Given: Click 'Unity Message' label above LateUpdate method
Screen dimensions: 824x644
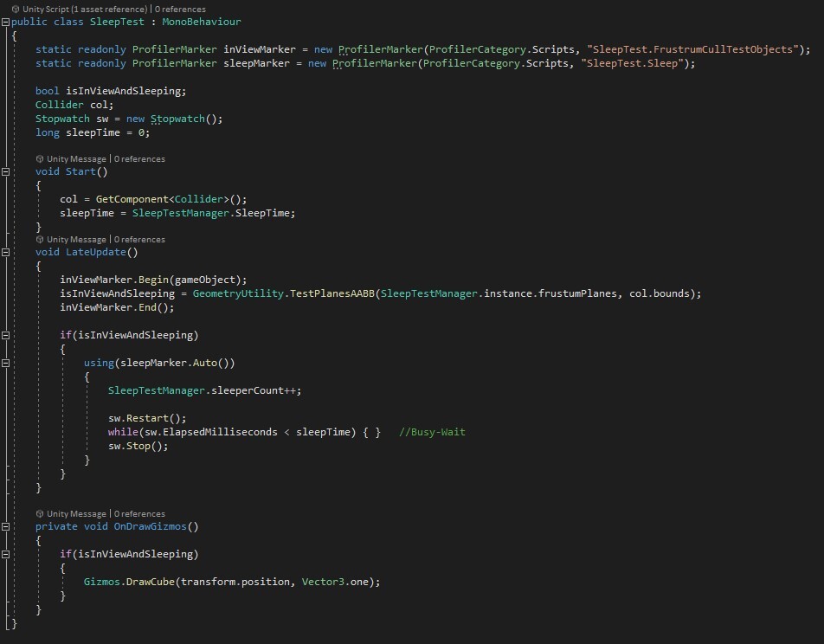Looking at the screenshot, I should click(76, 239).
